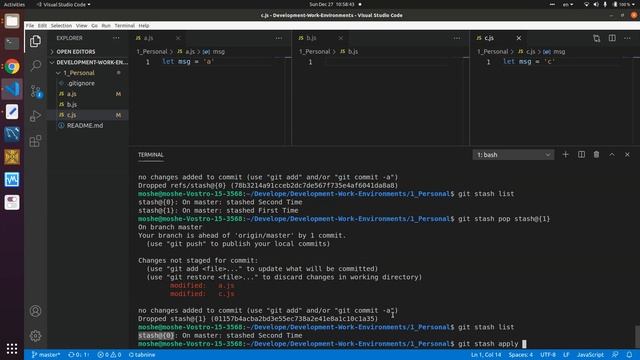Screen dimensions: 640x360
Task: Close the c.js editor tab
Action: pyautogui.click(x=519, y=38)
